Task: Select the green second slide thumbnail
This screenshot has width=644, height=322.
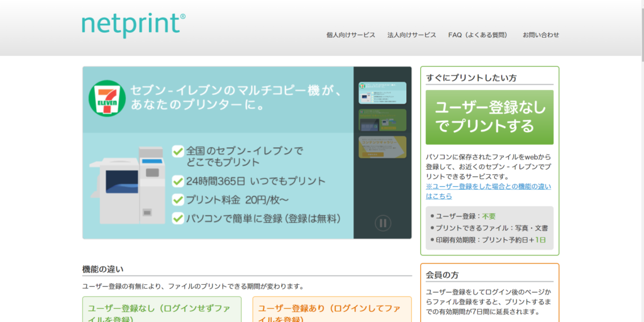Action: pyautogui.click(x=382, y=119)
